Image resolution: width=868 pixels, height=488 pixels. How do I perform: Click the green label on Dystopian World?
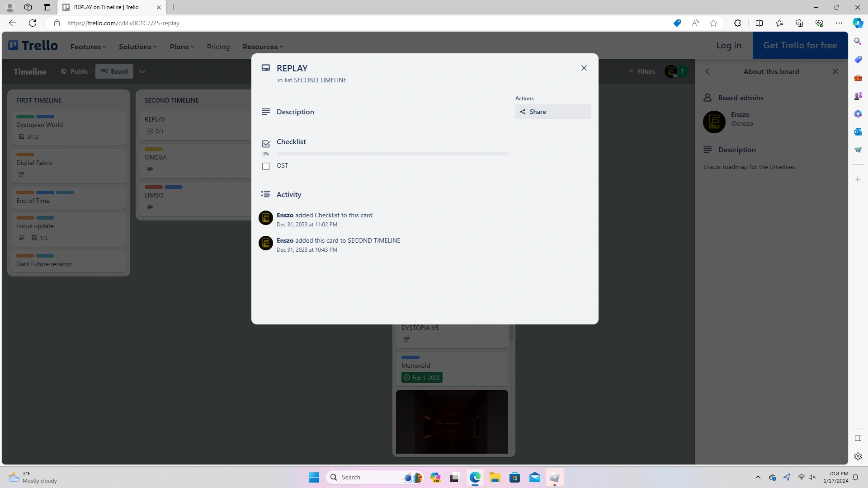25,117
